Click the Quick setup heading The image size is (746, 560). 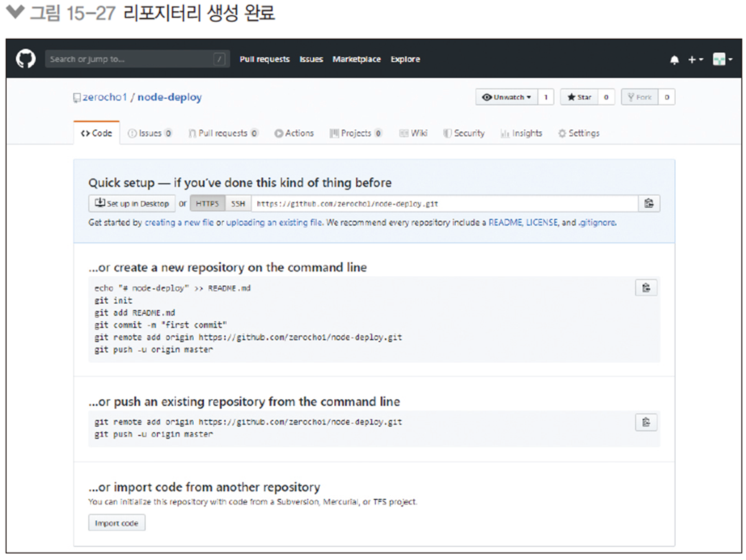pyautogui.click(x=240, y=183)
